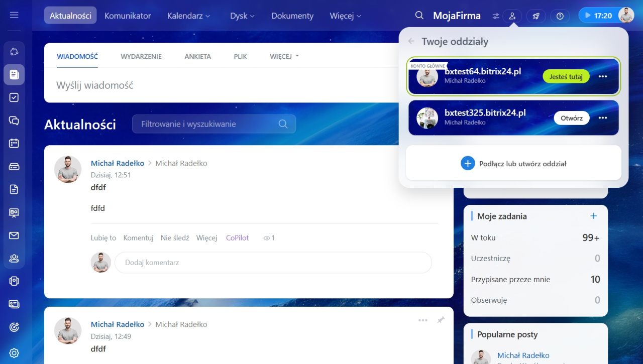The height and width of the screenshot is (364, 643).
Task: Click the search magnifier icon in header
Action: [x=419, y=16]
